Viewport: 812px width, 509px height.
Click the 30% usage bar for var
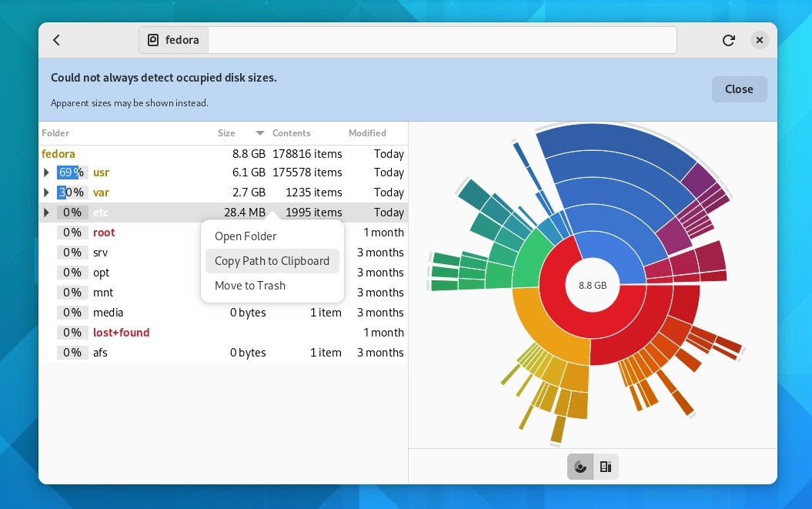tap(72, 193)
